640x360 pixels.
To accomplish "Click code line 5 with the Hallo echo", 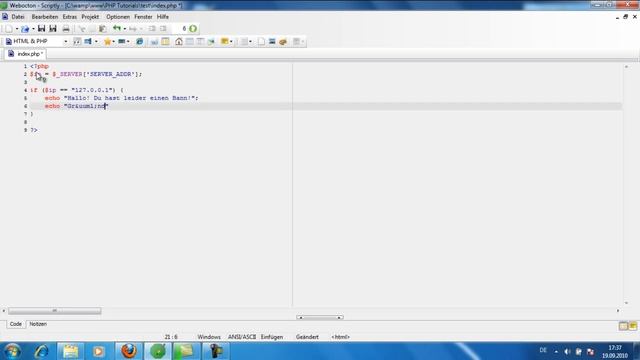I will tap(121, 98).
